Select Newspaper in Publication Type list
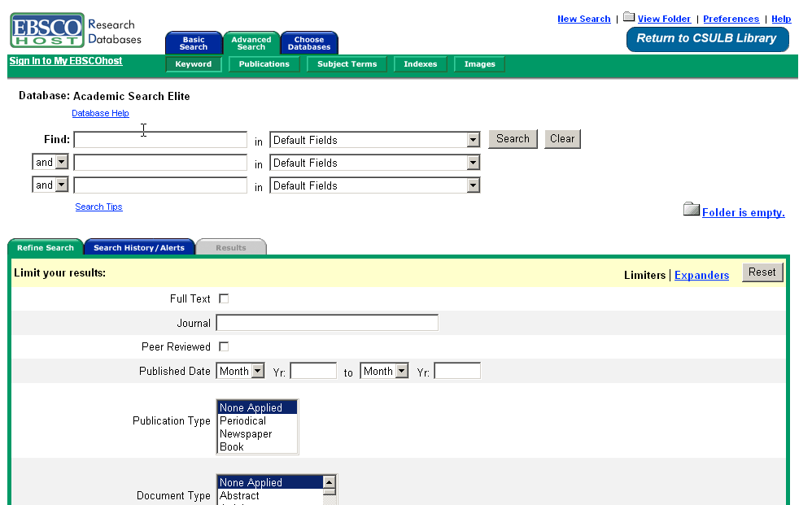 257,433
